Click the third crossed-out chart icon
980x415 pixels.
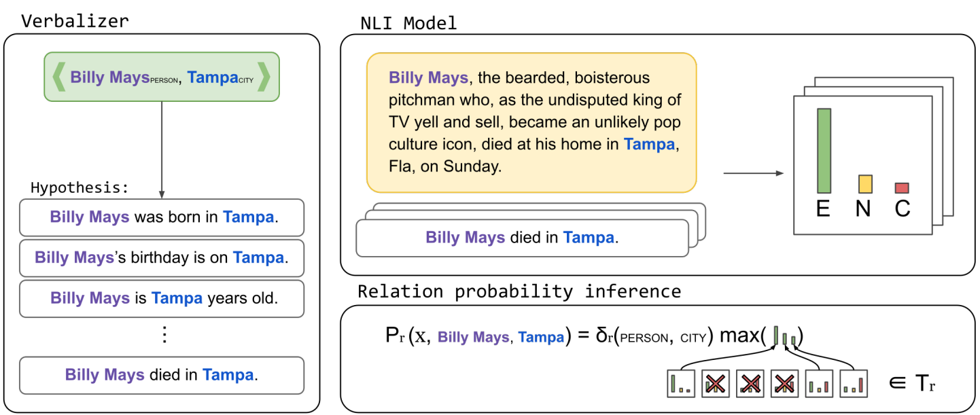784,383
